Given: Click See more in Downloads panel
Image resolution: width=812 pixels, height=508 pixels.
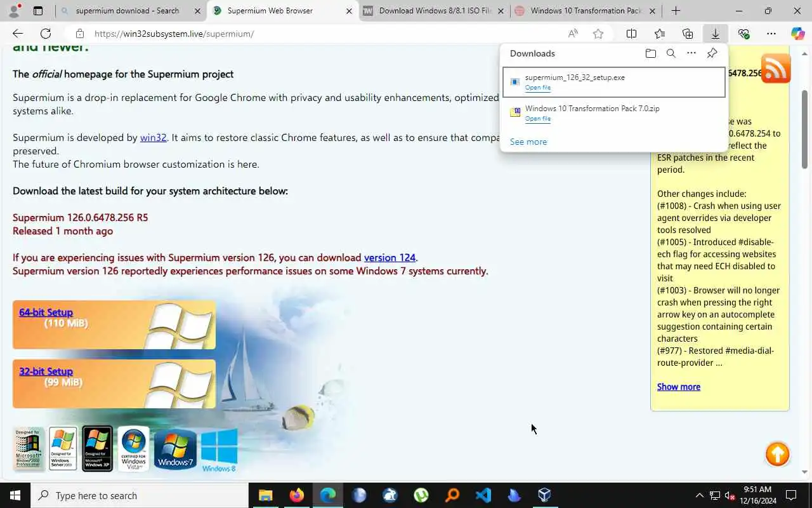Looking at the screenshot, I should pyautogui.click(x=528, y=142).
